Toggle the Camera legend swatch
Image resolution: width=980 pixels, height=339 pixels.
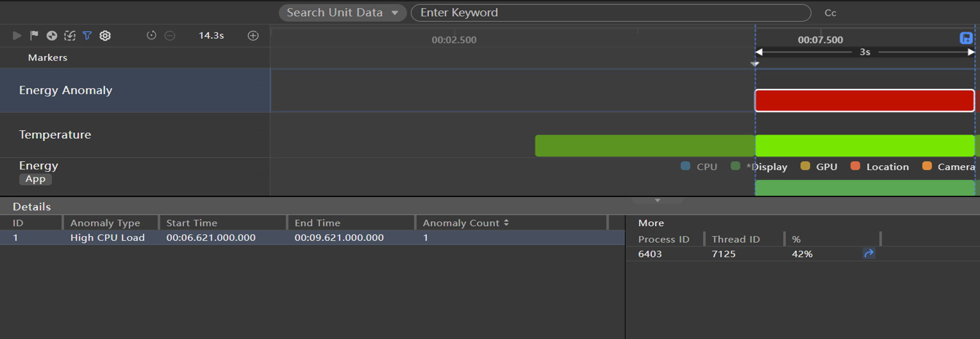click(x=927, y=166)
